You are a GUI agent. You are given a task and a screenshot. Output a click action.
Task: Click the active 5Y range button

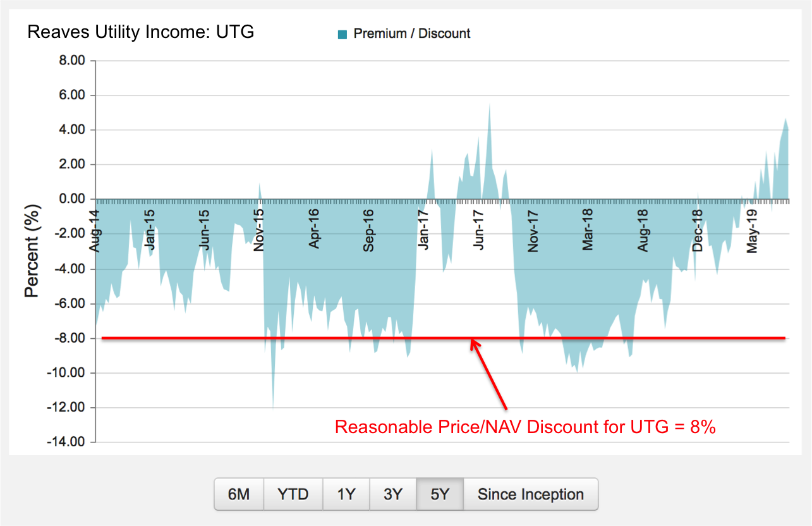(439, 494)
